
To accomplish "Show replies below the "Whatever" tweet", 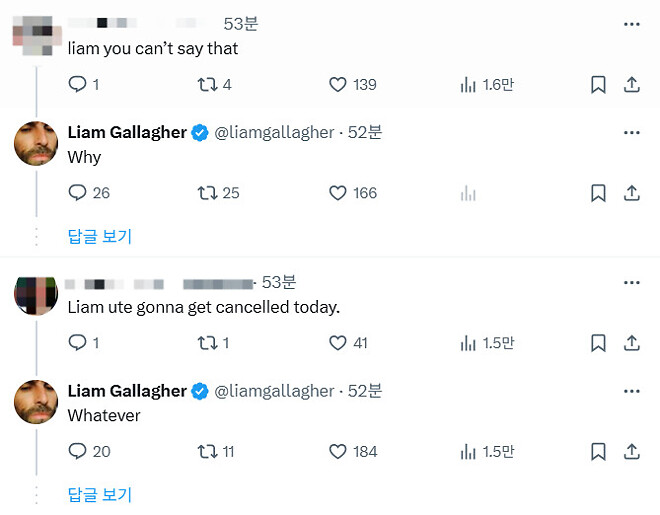I will coord(99,494).
